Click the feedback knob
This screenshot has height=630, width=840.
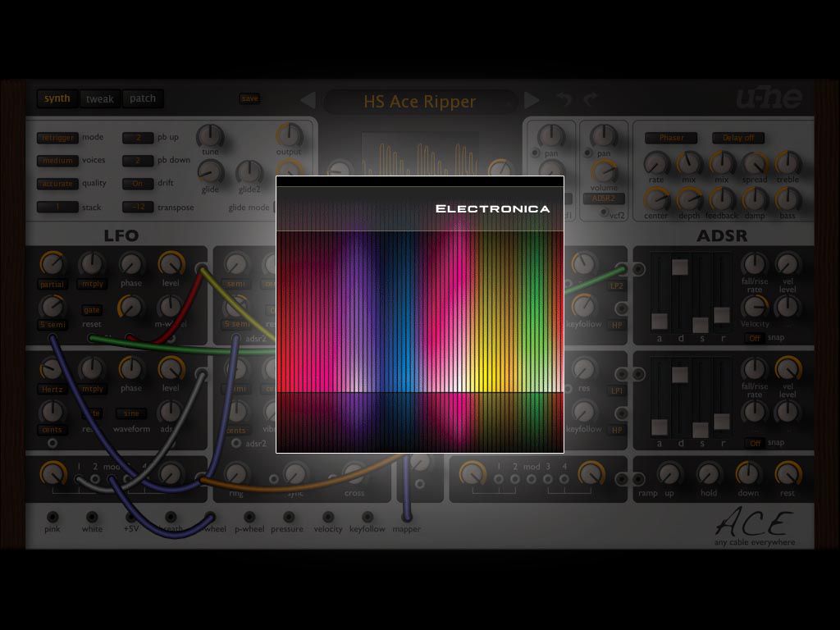[722, 199]
